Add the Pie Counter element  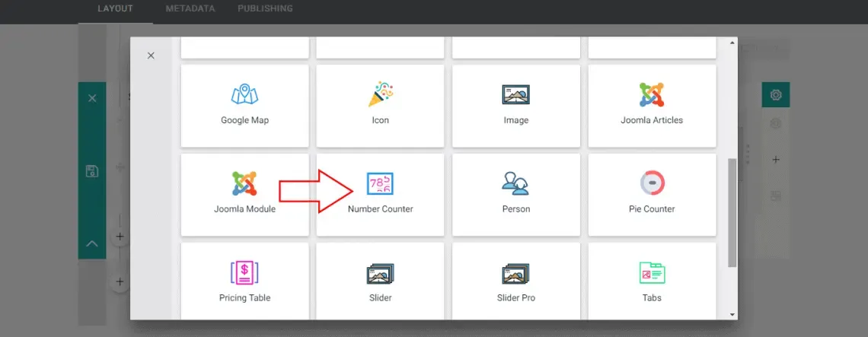[x=652, y=195]
